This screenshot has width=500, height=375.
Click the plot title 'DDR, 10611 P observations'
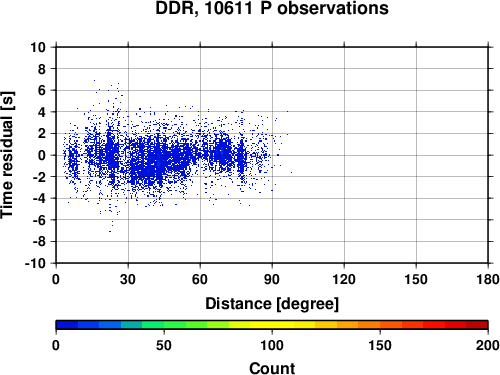(x=272, y=8)
